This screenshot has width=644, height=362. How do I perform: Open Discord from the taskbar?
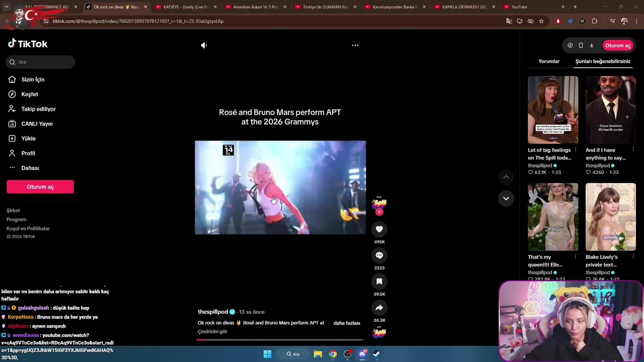[x=362, y=354]
